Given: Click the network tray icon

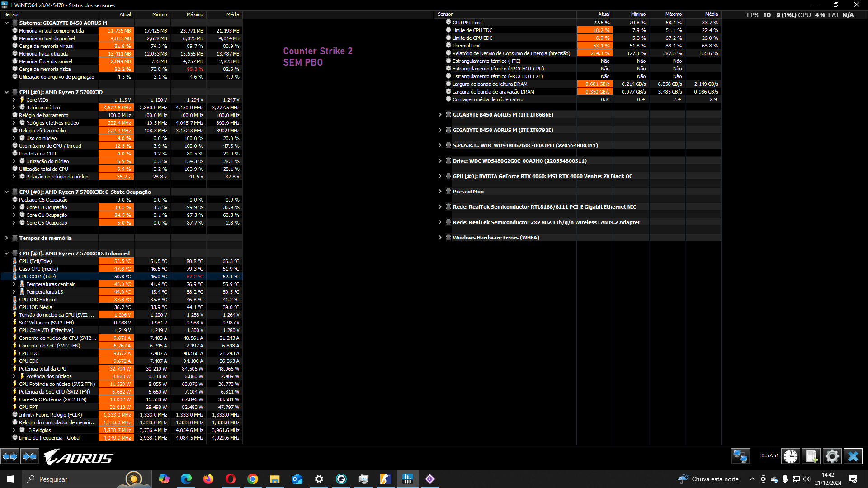Looking at the screenshot, I should pyautogui.click(x=796, y=479).
